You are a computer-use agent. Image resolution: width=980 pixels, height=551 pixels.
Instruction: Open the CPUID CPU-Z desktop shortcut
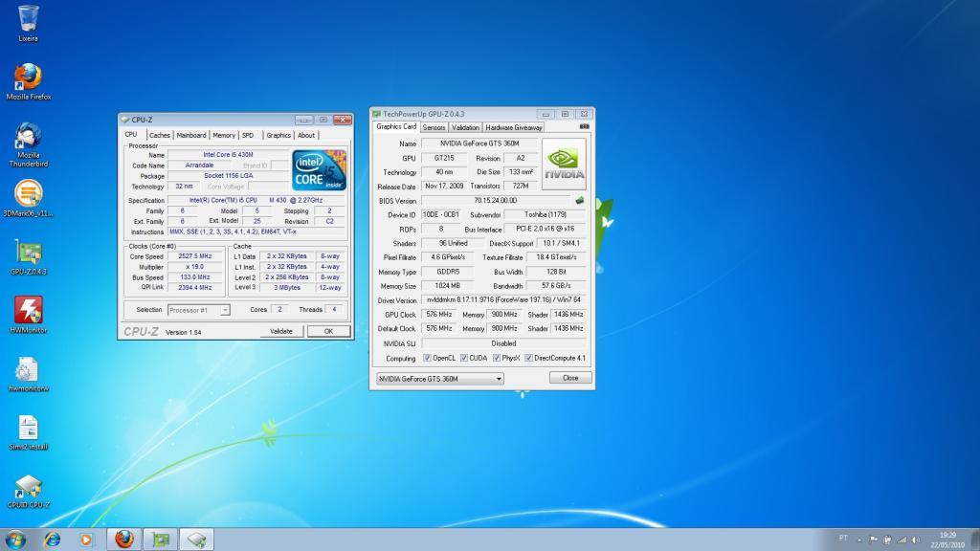point(28,491)
